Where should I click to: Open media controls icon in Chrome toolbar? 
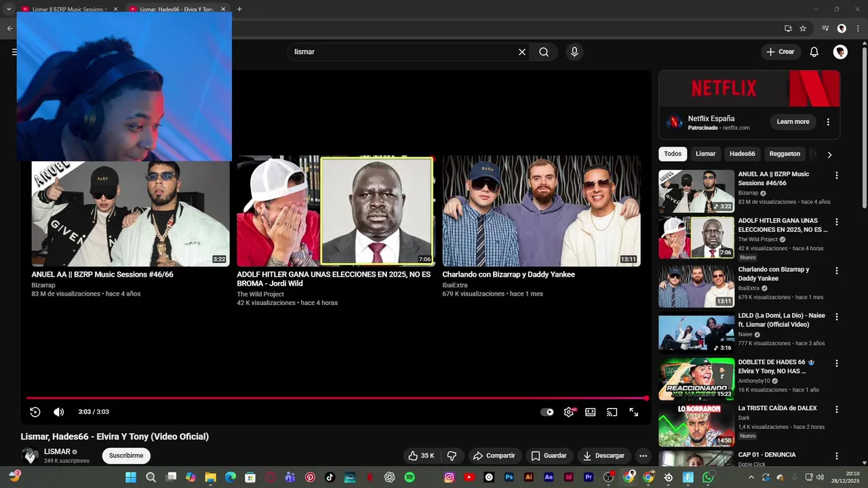pyautogui.click(x=825, y=28)
